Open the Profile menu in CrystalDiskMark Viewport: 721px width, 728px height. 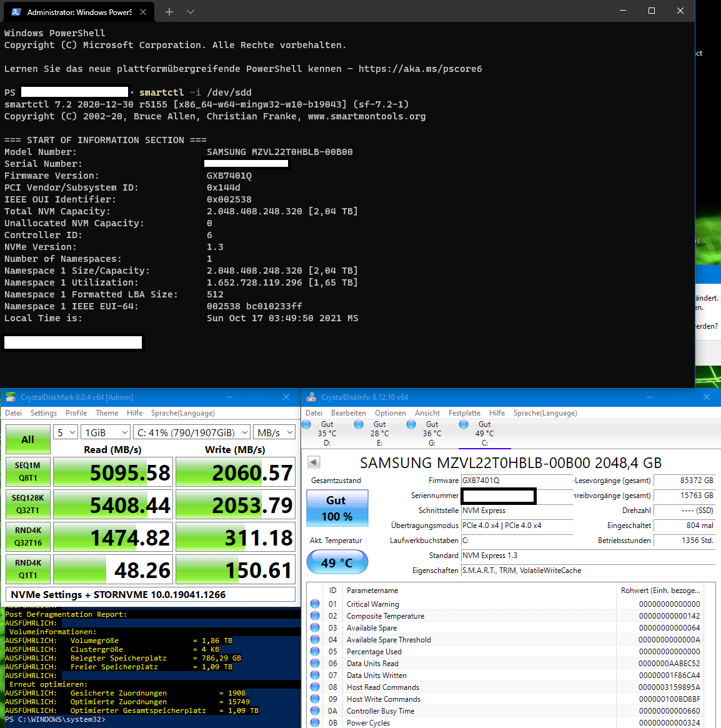point(76,413)
